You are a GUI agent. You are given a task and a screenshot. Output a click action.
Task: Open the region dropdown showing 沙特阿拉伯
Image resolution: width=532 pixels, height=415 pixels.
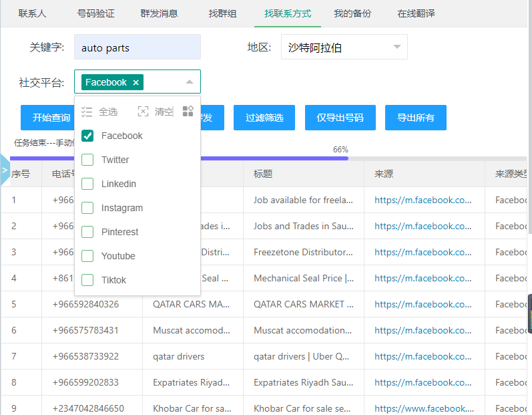[344, 47]
